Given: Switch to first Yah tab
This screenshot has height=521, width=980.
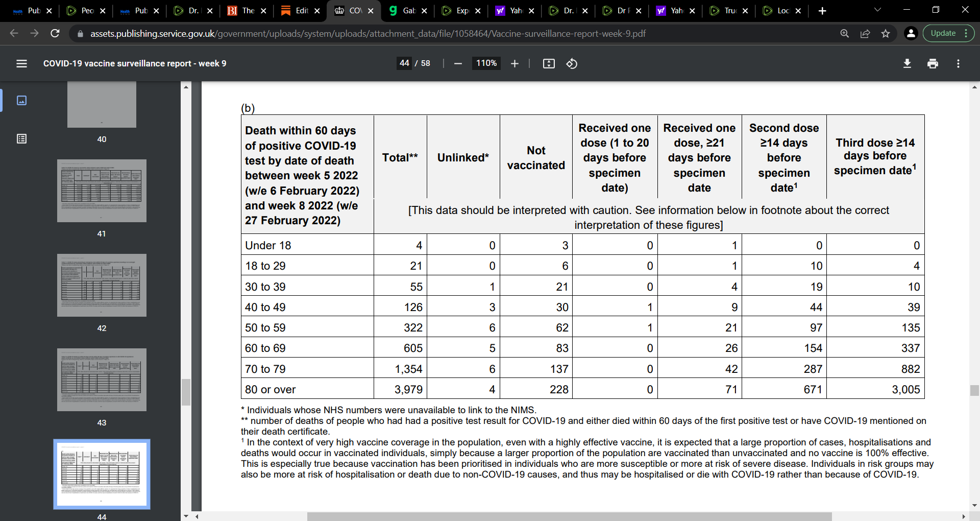Looking at the screenshot, I should [x=514, y=11].
